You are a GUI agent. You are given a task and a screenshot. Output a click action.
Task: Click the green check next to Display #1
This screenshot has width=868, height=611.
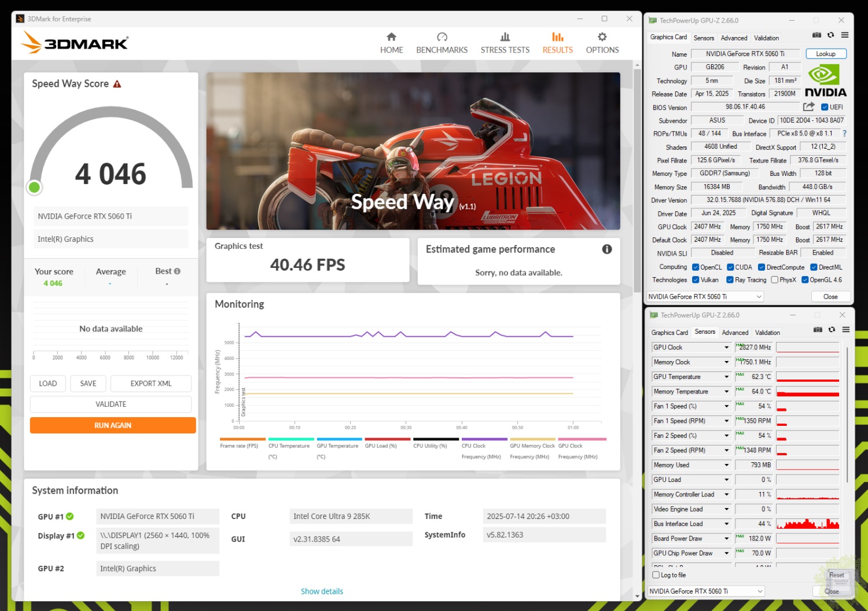[x=80, y=535]
